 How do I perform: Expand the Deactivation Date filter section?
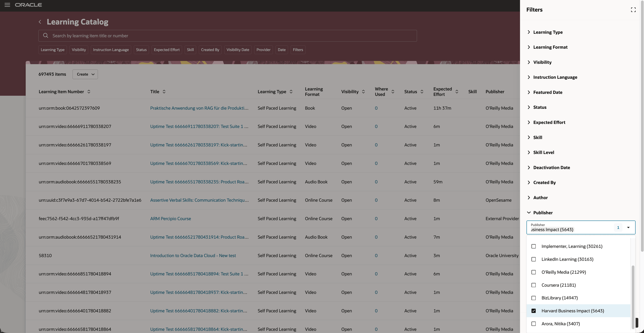[x=529, y=167]
